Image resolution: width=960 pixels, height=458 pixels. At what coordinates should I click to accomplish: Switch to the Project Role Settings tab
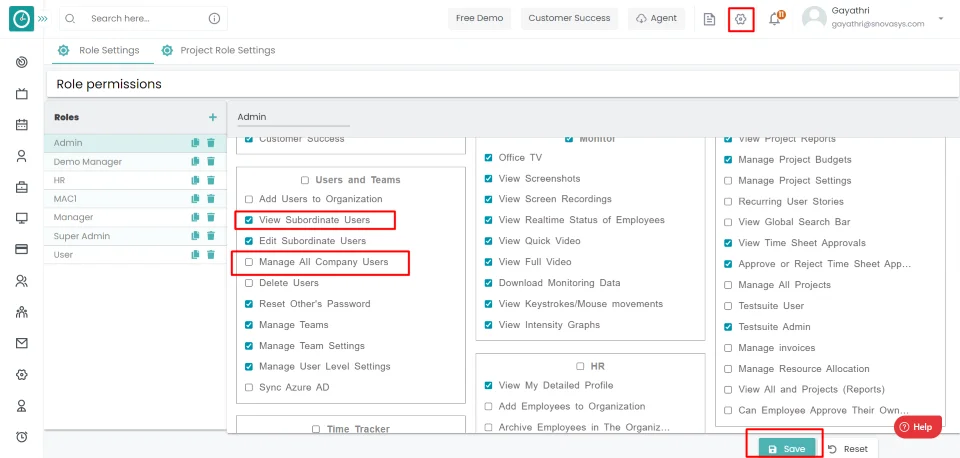(x=218, y=50)
